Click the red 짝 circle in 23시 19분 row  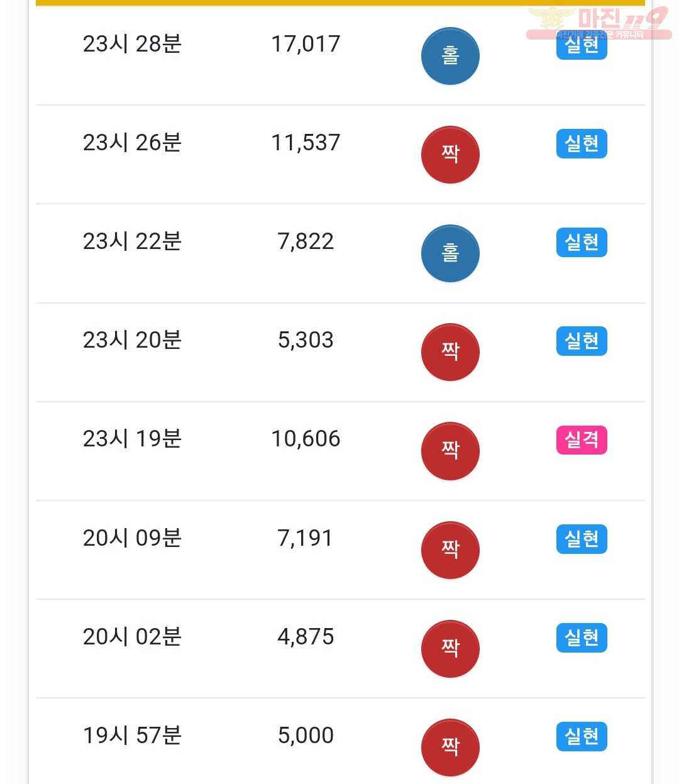point(450,451)
